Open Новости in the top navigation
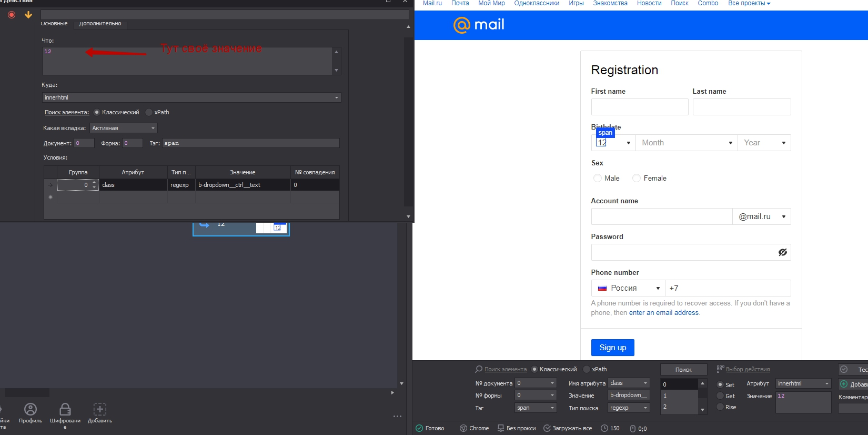 tap(649, 3)
